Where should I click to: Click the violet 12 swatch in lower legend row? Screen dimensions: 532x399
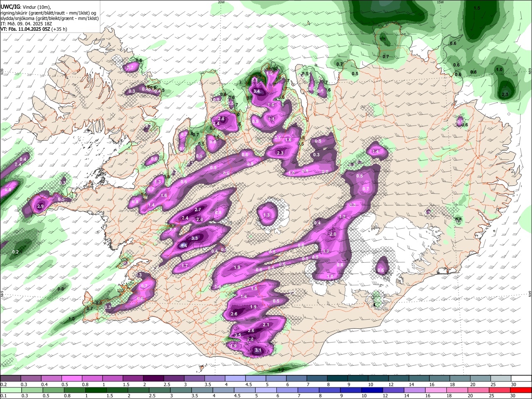point(393,390)
